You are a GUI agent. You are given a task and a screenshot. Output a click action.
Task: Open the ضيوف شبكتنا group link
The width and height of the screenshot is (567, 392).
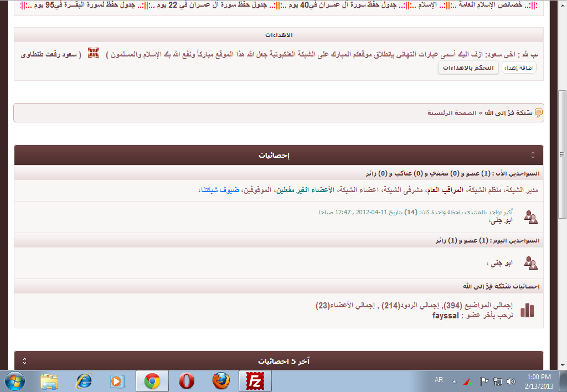220,190
